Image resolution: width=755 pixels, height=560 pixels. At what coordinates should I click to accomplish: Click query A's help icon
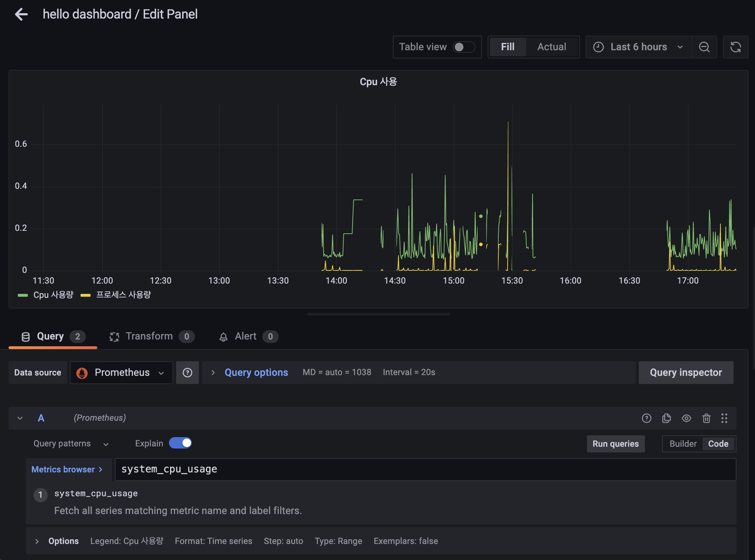(646, 418)
